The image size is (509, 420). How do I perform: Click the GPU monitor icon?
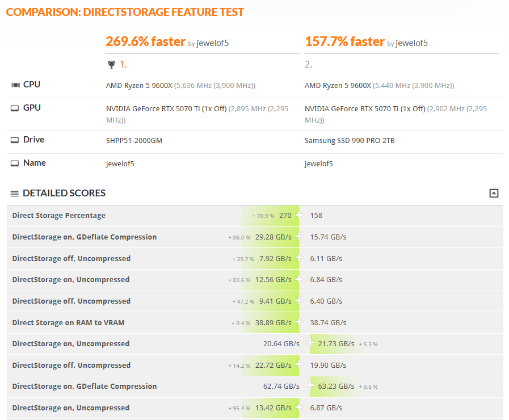pos(15,108)
